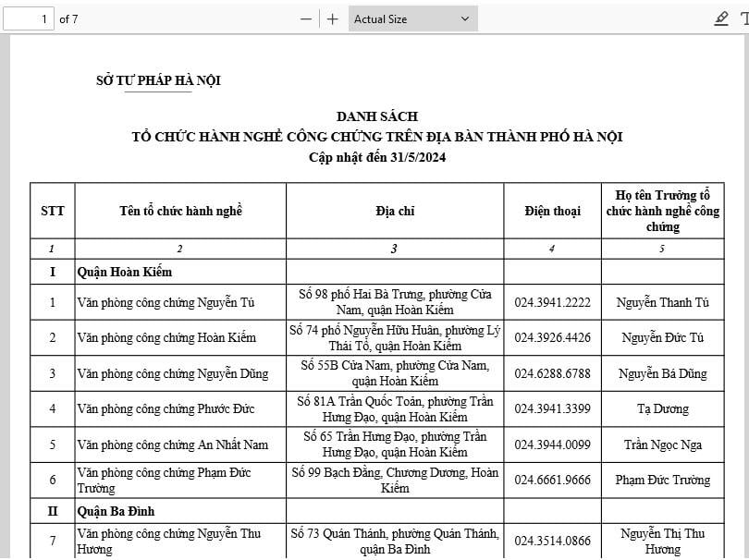Click the name 'Nguyễn Thanh Tú'
Screen dimensions: 749x560
click(x=662, y=302)
